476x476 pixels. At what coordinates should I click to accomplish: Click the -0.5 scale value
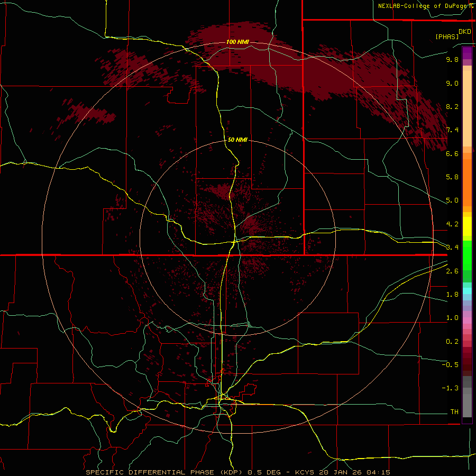[450, 365]
